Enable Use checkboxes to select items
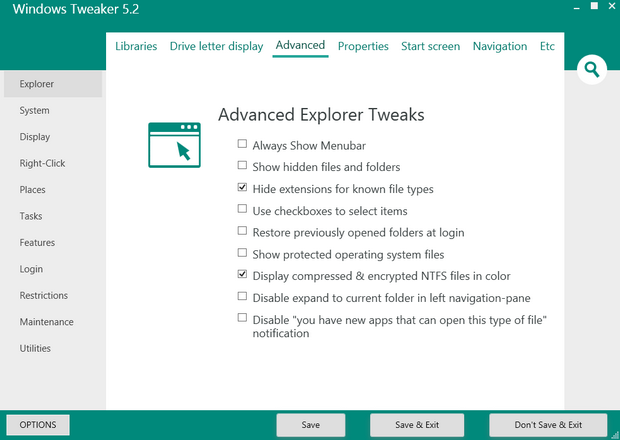Image resolution: width=620 pixels, height=440 pixels. (x=242, y=209)
